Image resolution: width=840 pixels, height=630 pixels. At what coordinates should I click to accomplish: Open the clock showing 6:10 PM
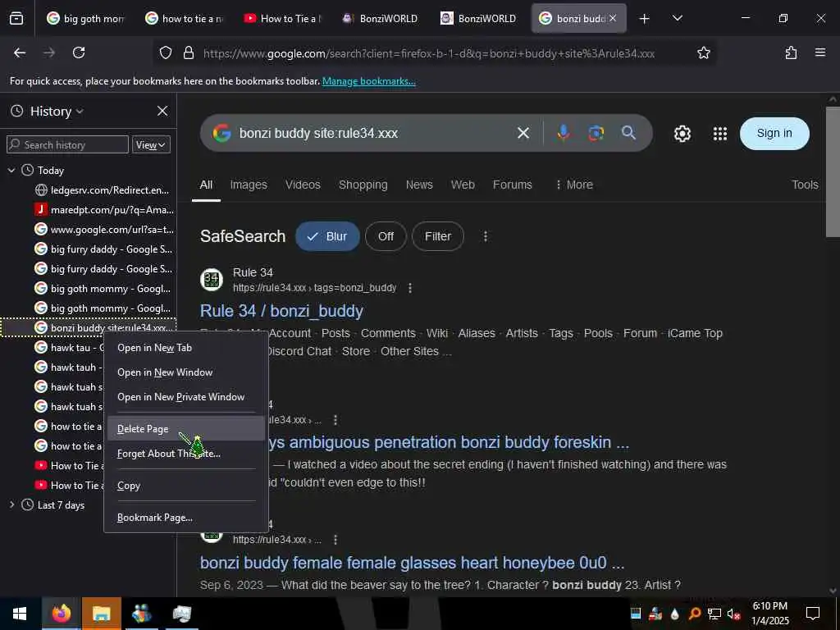click(769, 614)
